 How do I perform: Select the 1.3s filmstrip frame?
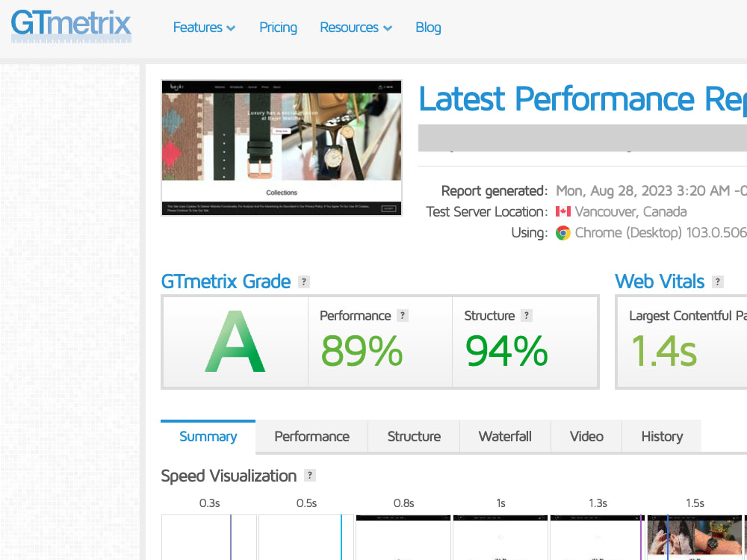pyautogui.click(x=598, y=537)
